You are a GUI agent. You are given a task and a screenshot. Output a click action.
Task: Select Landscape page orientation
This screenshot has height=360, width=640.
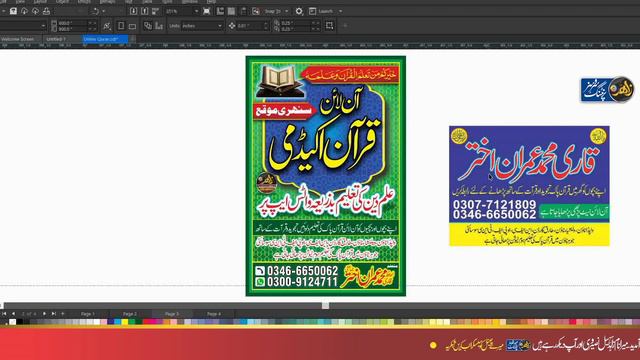[133, 26]
